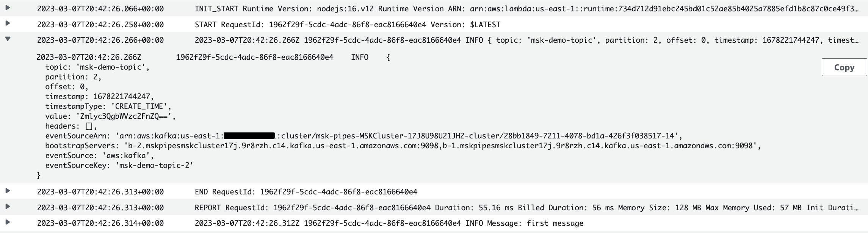Screen dimensions: 868x233
Task: Click the START RequestId message line
Action: coord(348,25)
